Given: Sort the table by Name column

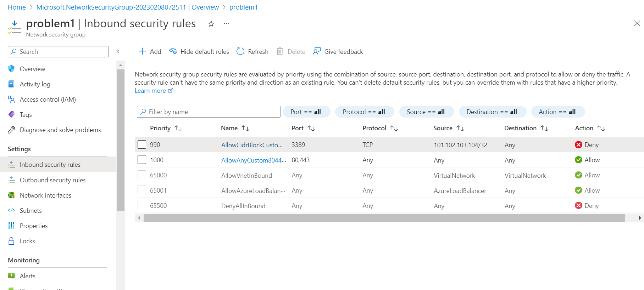Looking at the screenshot, I should 235,128.
